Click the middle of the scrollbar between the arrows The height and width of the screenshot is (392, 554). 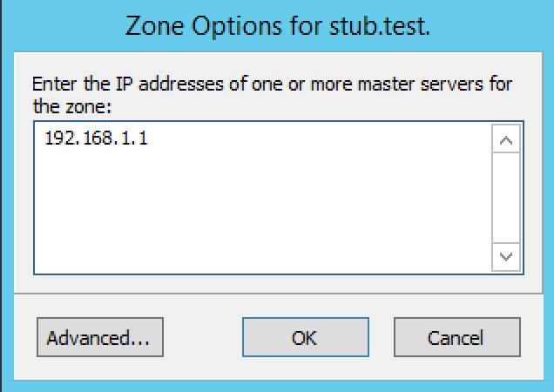tap(506, 197)
